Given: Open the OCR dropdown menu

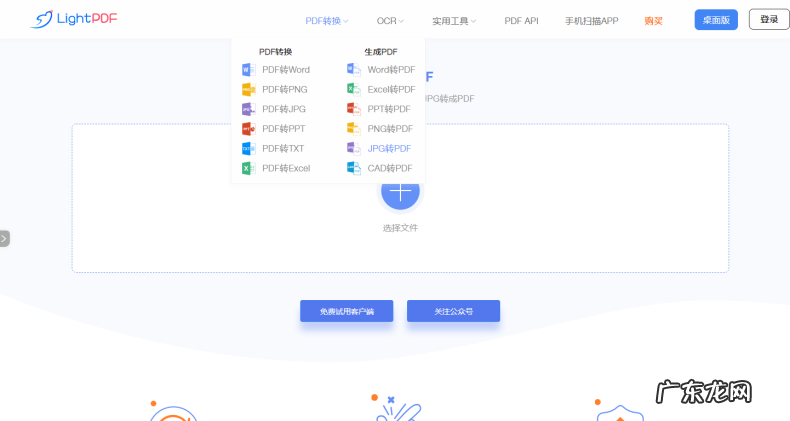Looking at the screenshot, I should coord(390,21).
